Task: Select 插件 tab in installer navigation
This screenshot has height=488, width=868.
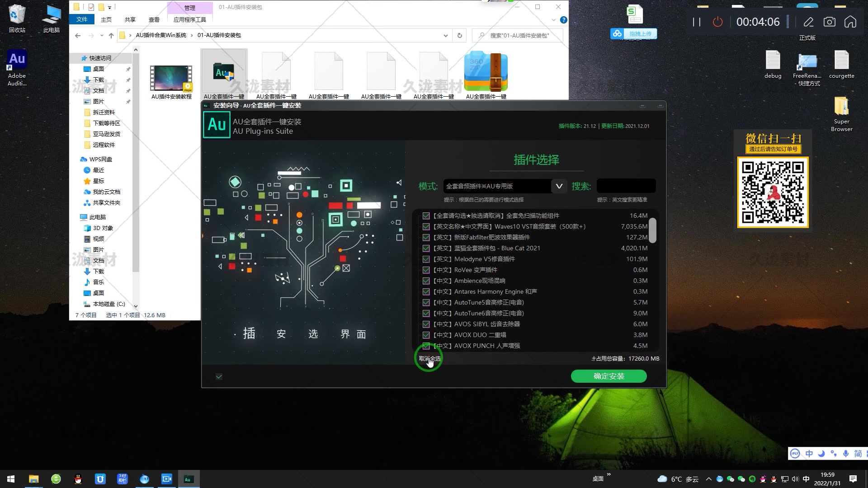Action: point(249,333)
